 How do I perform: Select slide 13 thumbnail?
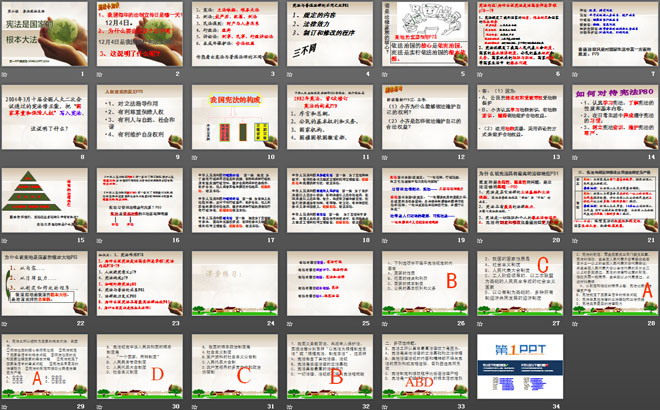tap(520, 117)
